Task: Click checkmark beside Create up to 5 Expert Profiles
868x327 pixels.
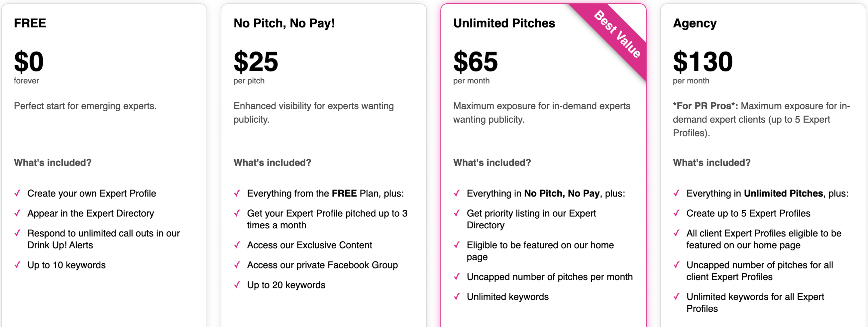Action: (677, 213)
